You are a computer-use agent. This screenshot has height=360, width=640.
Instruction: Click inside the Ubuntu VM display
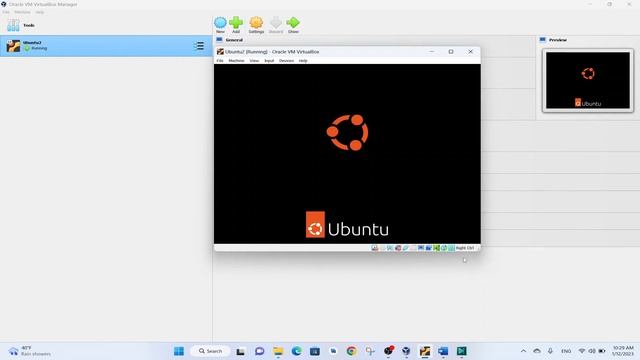(x=347, y=154)
